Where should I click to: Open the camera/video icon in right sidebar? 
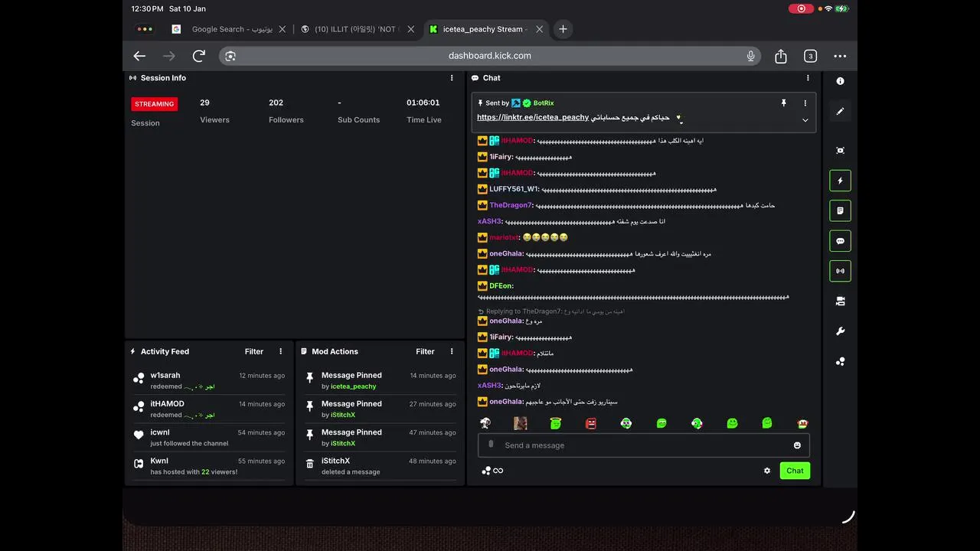click(x=840, y=302)
